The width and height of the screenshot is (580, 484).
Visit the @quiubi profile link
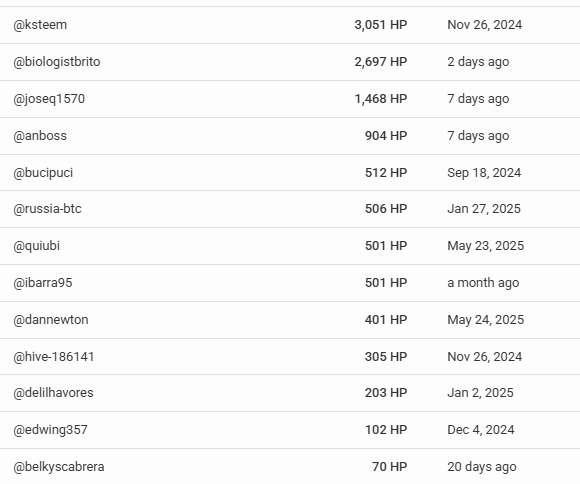point(36,246)
